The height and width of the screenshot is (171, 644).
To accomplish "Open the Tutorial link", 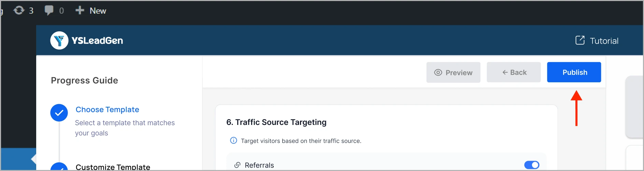I will tap(597, 41).
